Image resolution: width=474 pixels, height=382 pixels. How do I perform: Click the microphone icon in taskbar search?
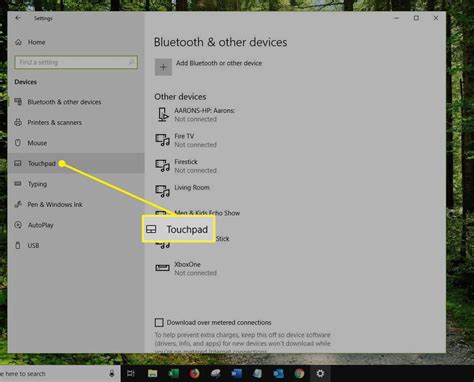(x=112, y=374)
